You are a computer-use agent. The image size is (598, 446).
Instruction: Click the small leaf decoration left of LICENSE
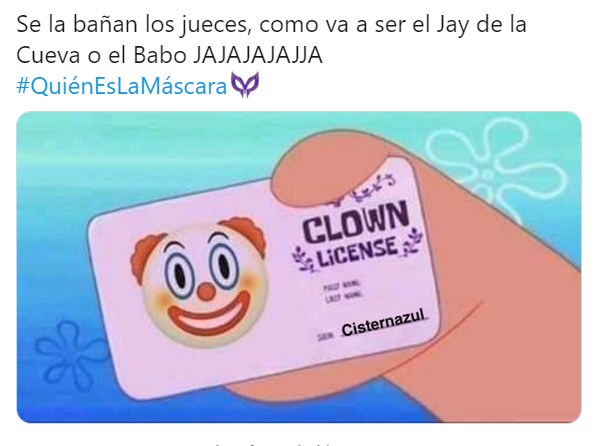click(304, 258)
